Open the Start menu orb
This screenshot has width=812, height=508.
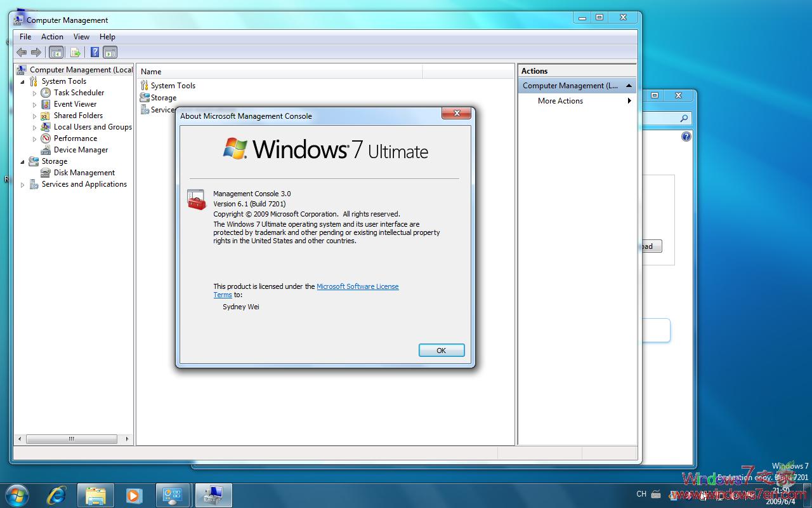point(16,495)
